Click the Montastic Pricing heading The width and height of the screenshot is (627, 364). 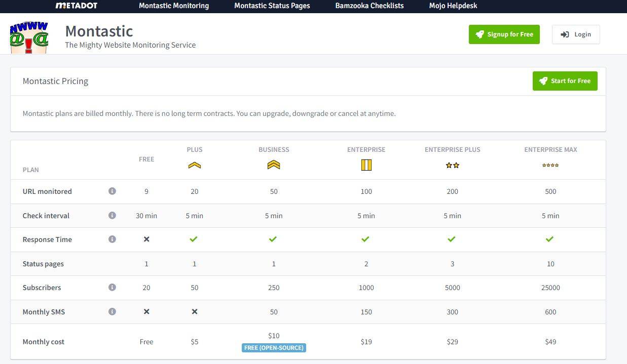(x=55, y=81)
